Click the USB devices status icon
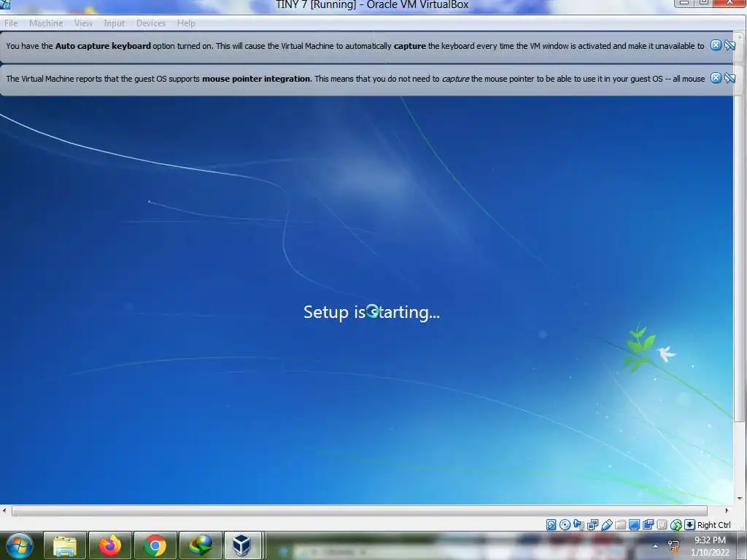The width and height of the screenshot is (747, 560). pyautogui.click(x=606, y=525)
